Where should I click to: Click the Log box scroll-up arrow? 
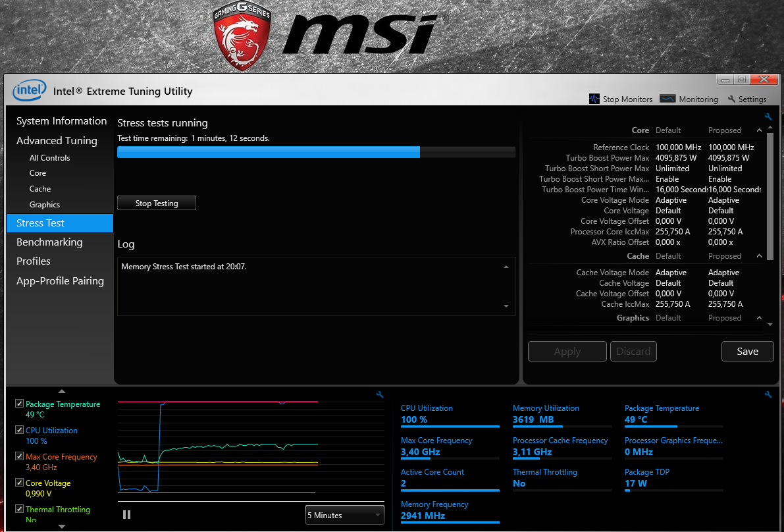click(506, 267)
